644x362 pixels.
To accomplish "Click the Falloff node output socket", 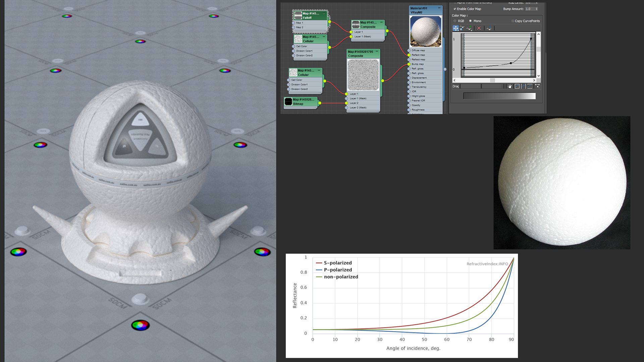I will (x=329, y=22).
